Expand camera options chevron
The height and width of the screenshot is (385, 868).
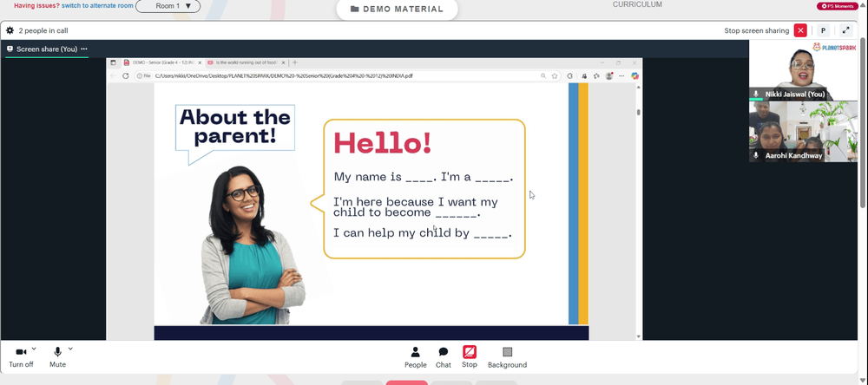tap(34, 349)
